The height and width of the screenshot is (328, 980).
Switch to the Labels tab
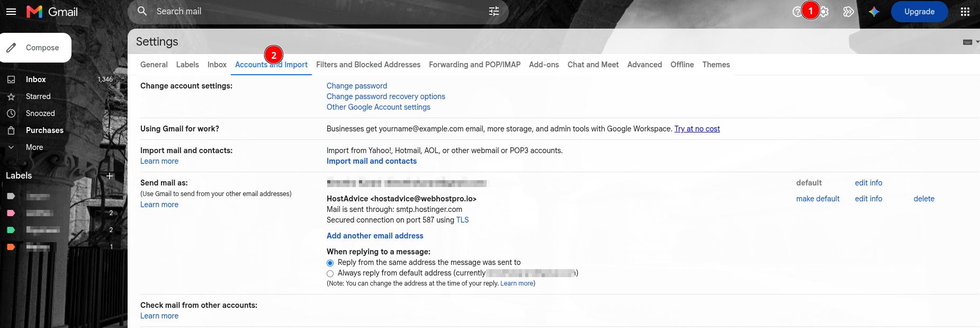(187, 65)
